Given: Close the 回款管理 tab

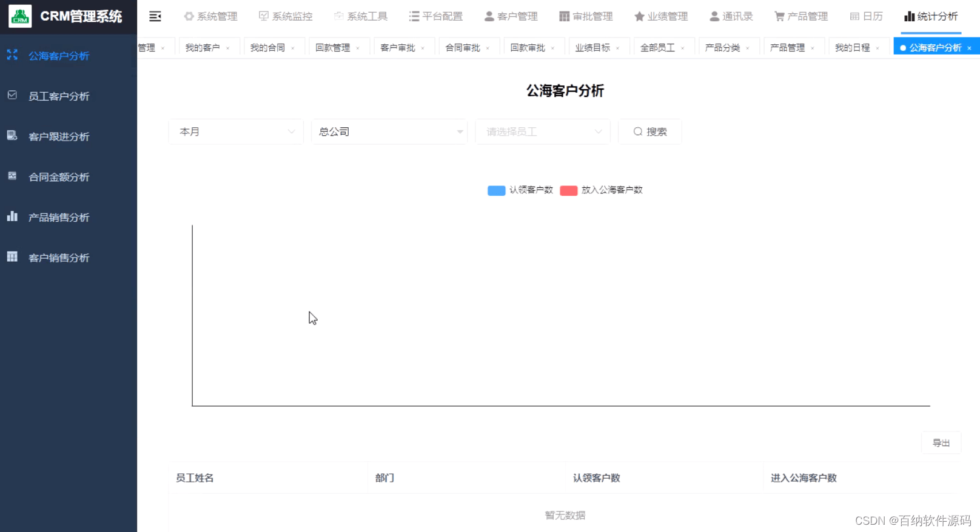Looking at the screenshot, I should pyautogui.click(x=358, y=48).
